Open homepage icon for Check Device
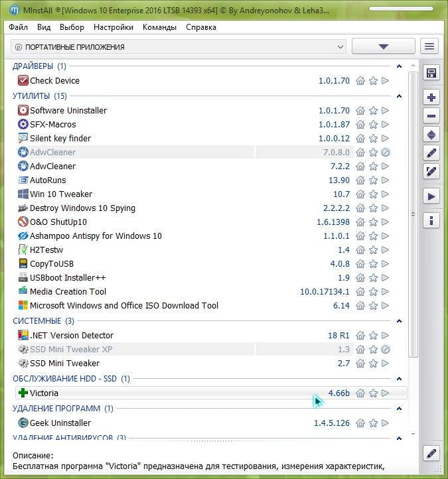448x479 pixels. tap(360, 81)
